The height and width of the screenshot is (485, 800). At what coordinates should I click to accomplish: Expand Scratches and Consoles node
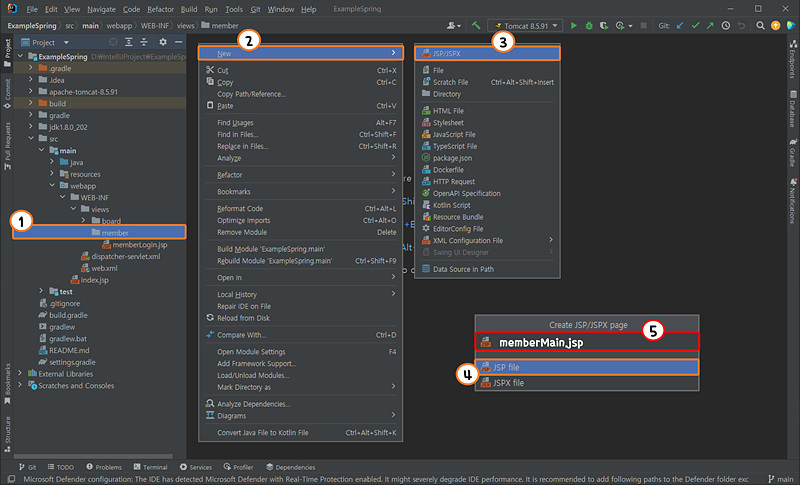(20, 385)
